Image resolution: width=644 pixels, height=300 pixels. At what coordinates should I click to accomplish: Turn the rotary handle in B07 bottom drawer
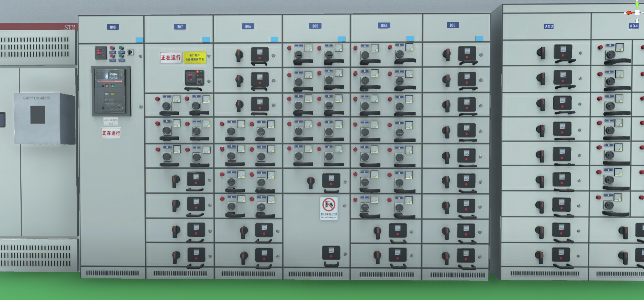[176, 256]
